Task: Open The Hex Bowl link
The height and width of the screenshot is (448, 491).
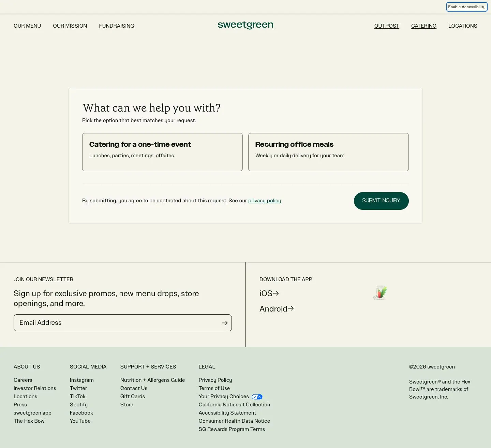Action: (30, 421)
